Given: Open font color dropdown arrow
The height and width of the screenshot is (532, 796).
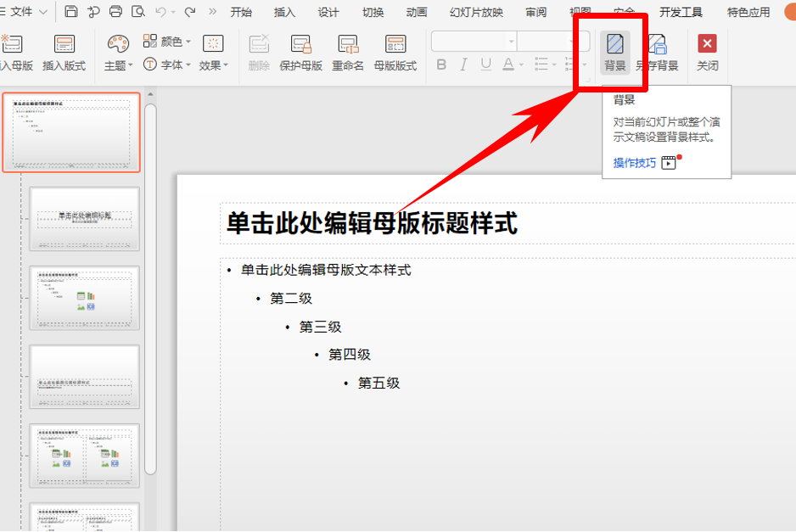Looking at the screenshot, I should (521, 65).
